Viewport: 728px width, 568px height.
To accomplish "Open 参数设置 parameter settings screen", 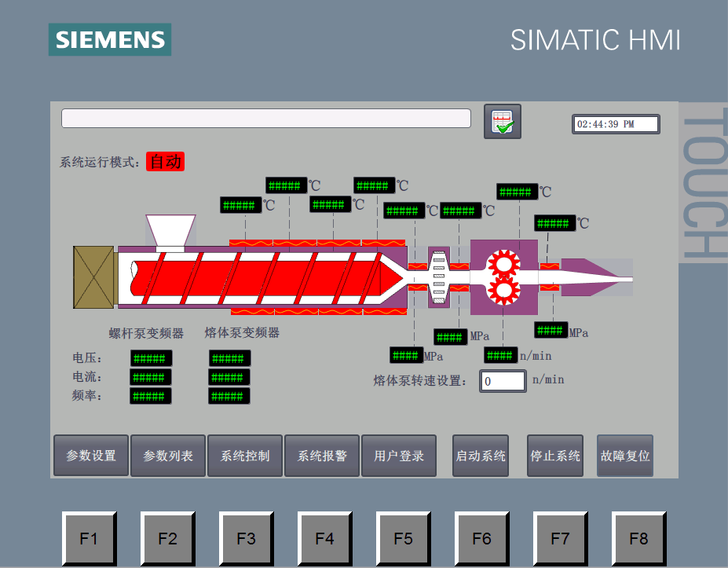I will coord(90,456).
